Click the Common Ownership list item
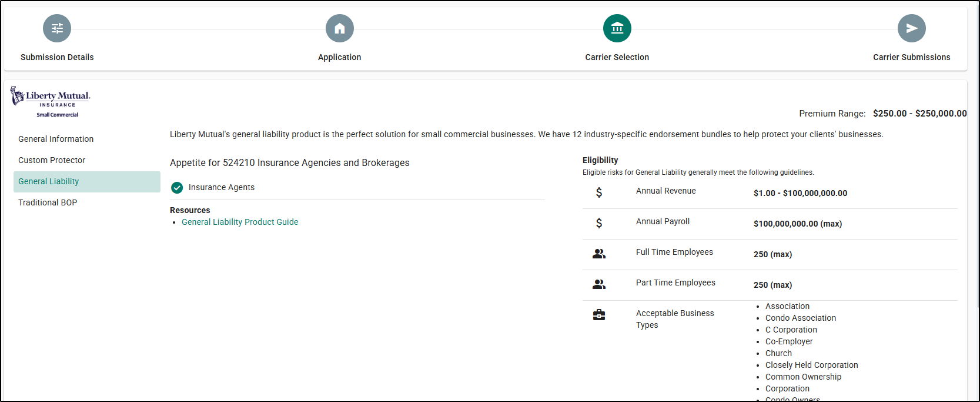 [803, 377]
